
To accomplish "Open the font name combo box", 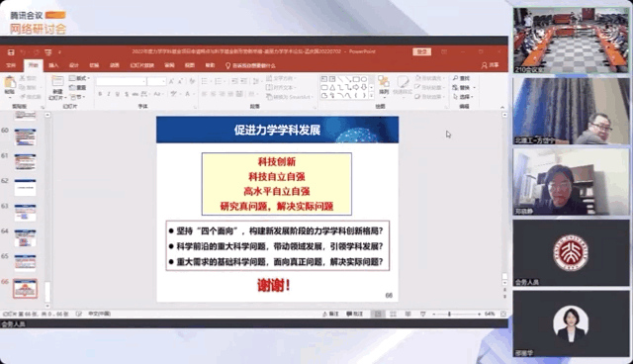I will click(121, 81).
